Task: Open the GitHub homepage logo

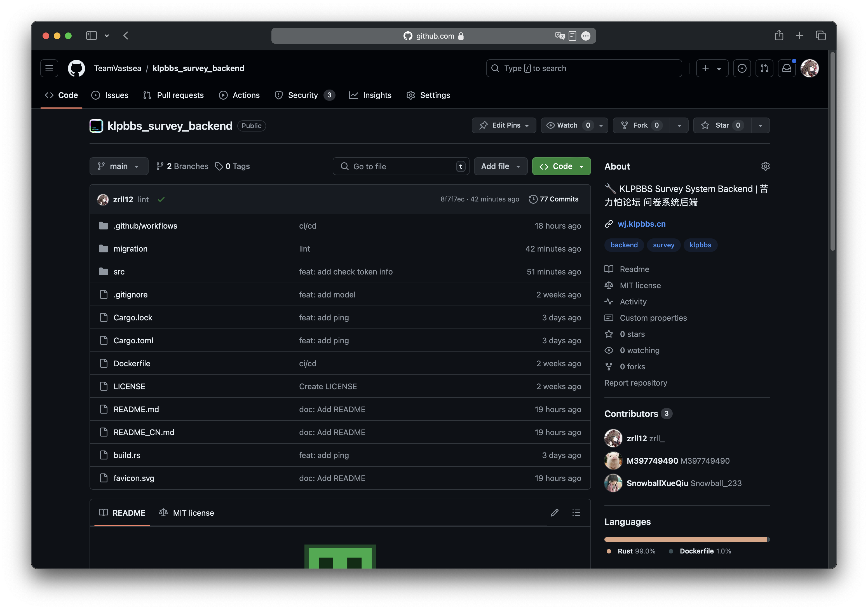Action: click(76, 68)
